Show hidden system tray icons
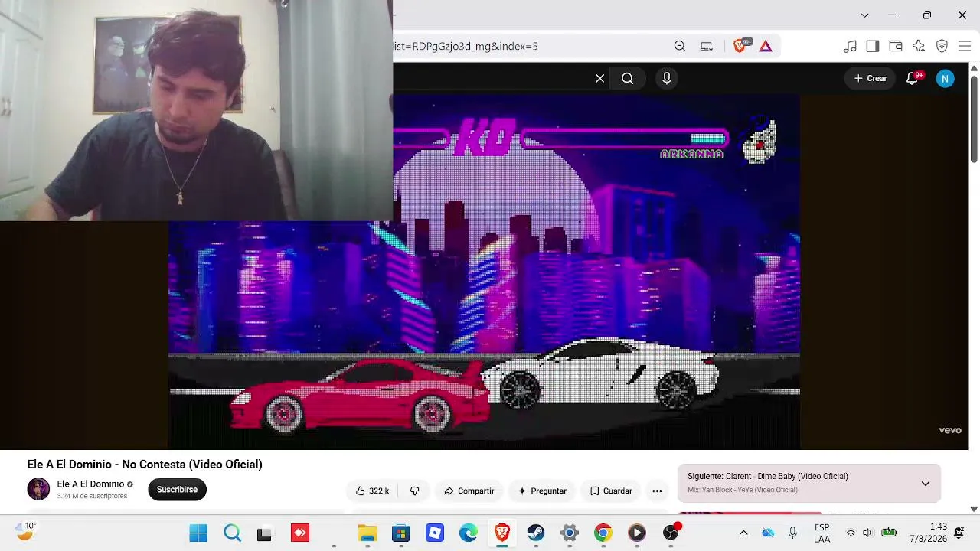Screen dimensions: 980x551 coord(743,533)
